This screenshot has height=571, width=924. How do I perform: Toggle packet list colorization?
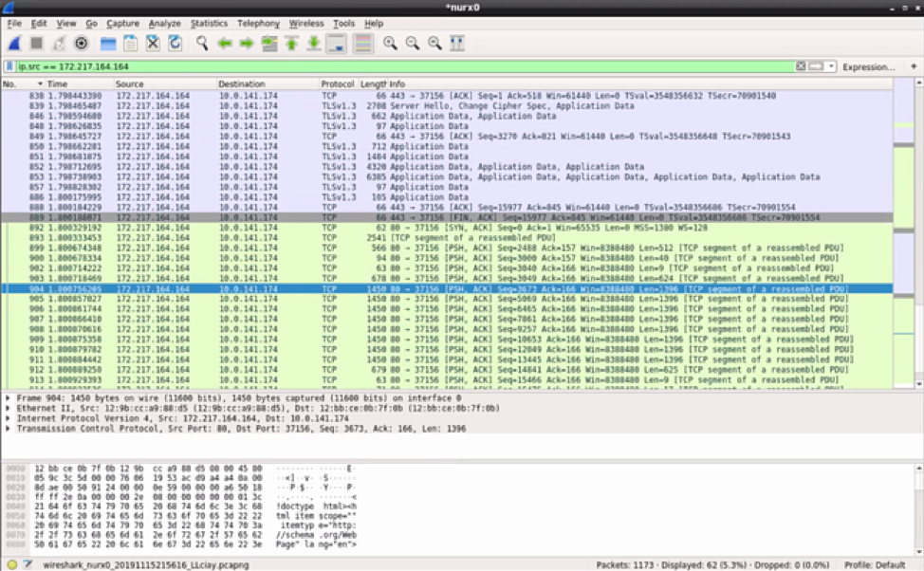point(363,43)
